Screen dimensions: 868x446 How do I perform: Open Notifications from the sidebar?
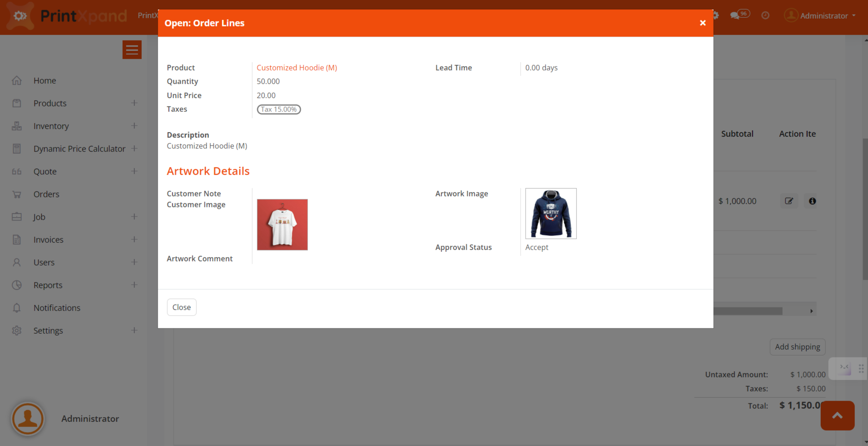(x=57, y=308)
